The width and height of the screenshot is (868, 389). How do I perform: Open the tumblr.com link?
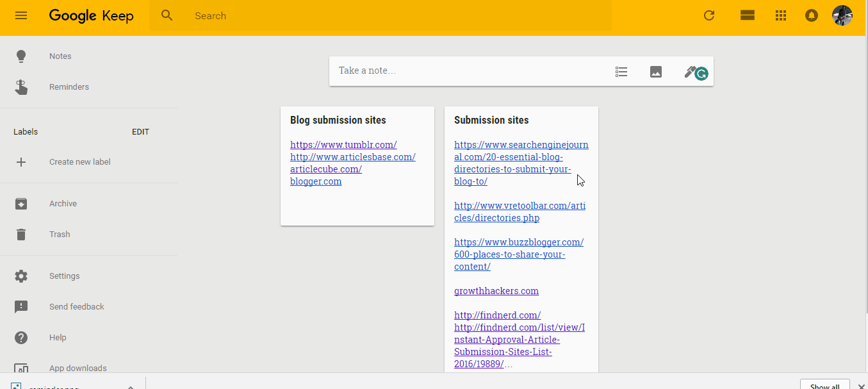(343, 145)
